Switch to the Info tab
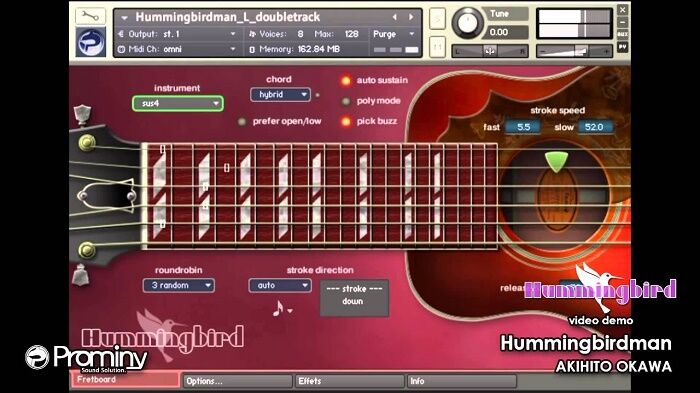This screenshot has height=393, width=700. (x=462, y=381)
